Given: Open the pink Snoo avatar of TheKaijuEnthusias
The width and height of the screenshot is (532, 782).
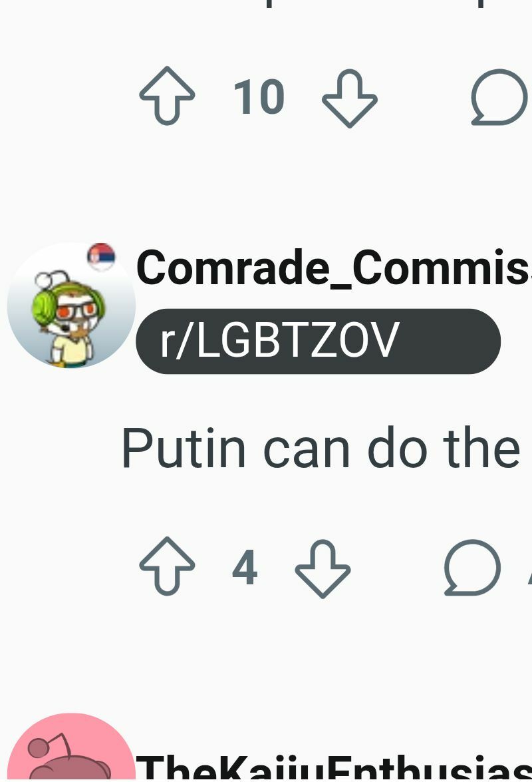Looking at the screenshot, I should [70, 747].
